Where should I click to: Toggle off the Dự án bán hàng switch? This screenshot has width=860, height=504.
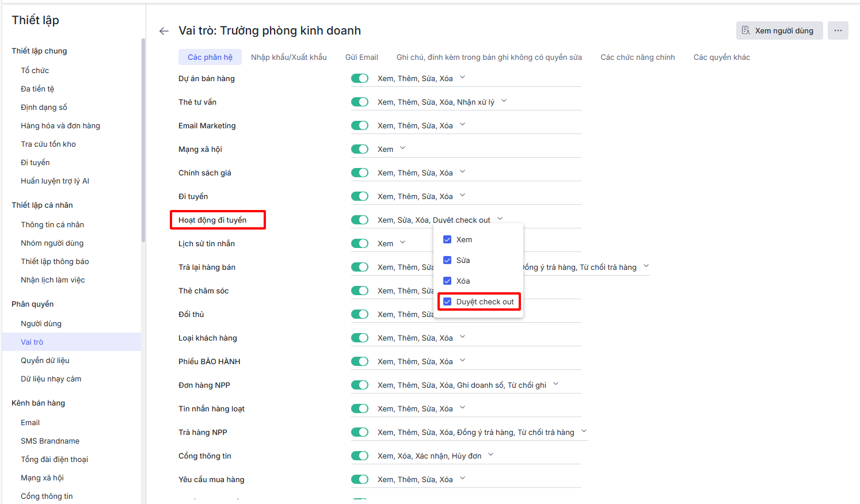360,78
